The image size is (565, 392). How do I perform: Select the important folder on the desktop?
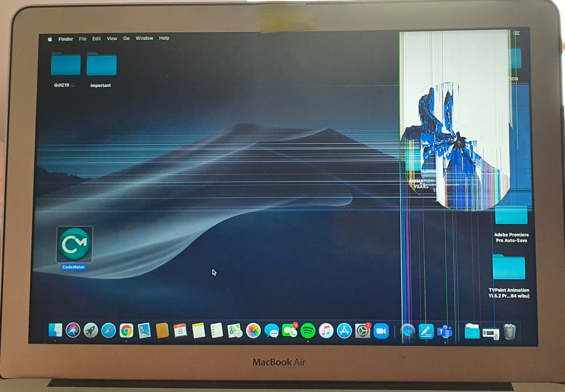[102, 64]
